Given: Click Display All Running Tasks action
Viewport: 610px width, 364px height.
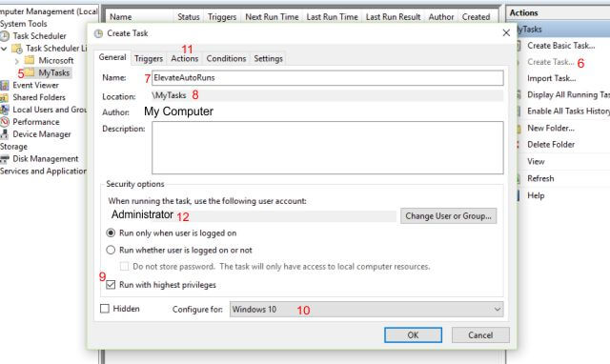Looking at the screenshot, I should [x=568, y=94].
